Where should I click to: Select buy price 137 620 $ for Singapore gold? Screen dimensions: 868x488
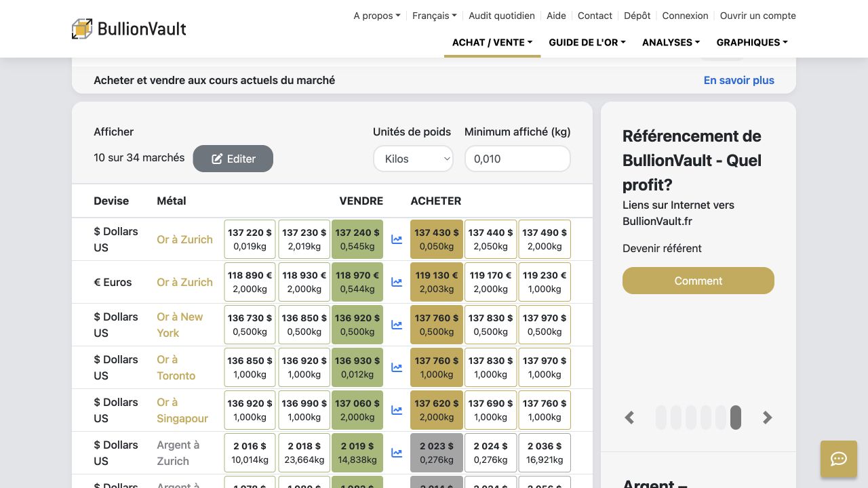[437, 410]
